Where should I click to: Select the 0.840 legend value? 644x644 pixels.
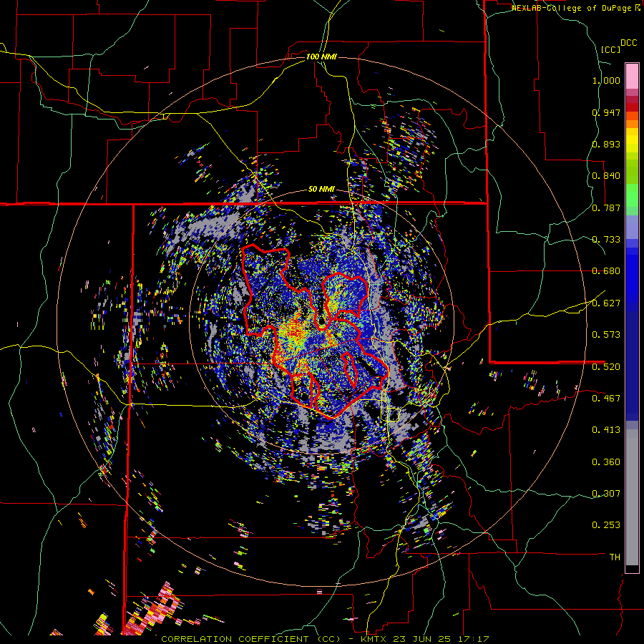(x=606, y=176)
